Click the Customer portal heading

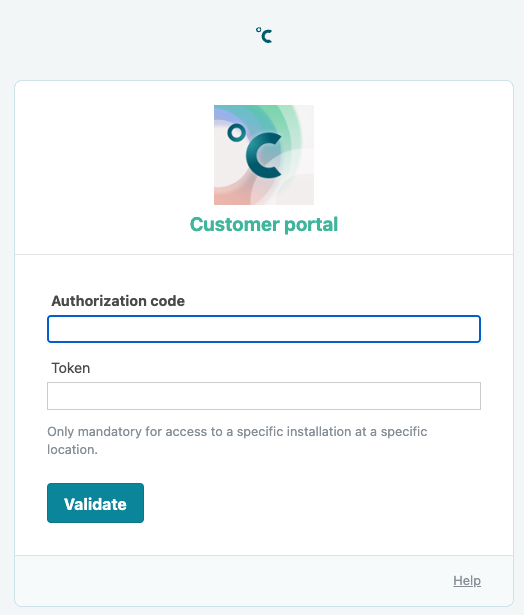pyautogui.click(x=264, y=225)
